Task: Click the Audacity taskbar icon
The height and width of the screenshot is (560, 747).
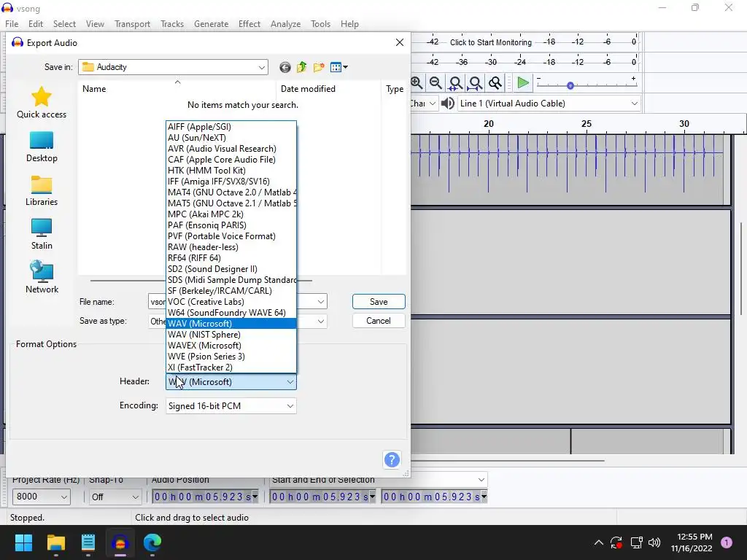Action: [x=120, y=542]
